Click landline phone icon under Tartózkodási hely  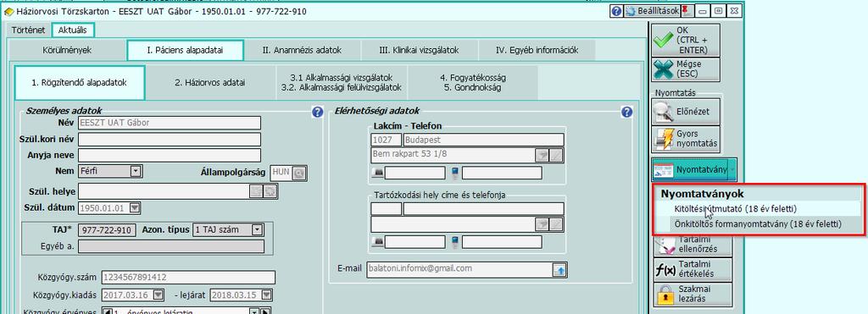(378, 242)
